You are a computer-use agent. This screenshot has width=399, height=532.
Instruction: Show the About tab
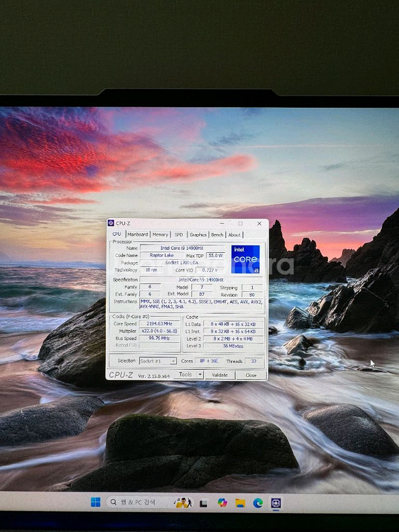point(235,235)
